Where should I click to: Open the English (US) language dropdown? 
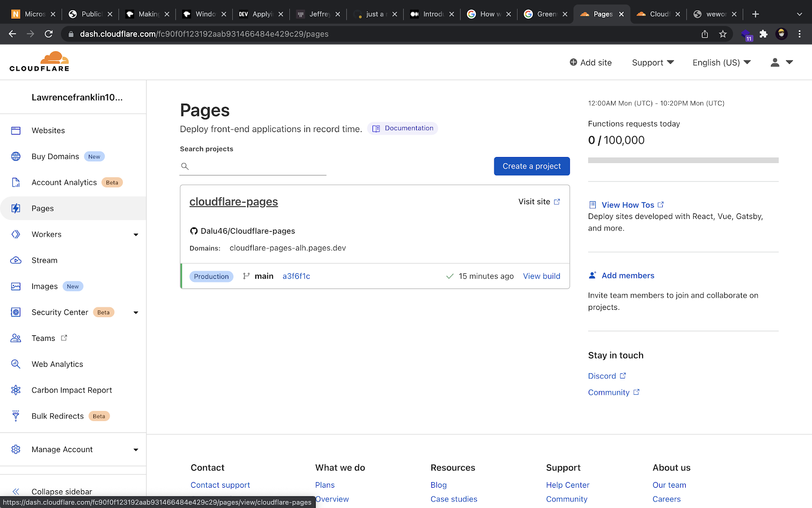(x=722, y=62)
